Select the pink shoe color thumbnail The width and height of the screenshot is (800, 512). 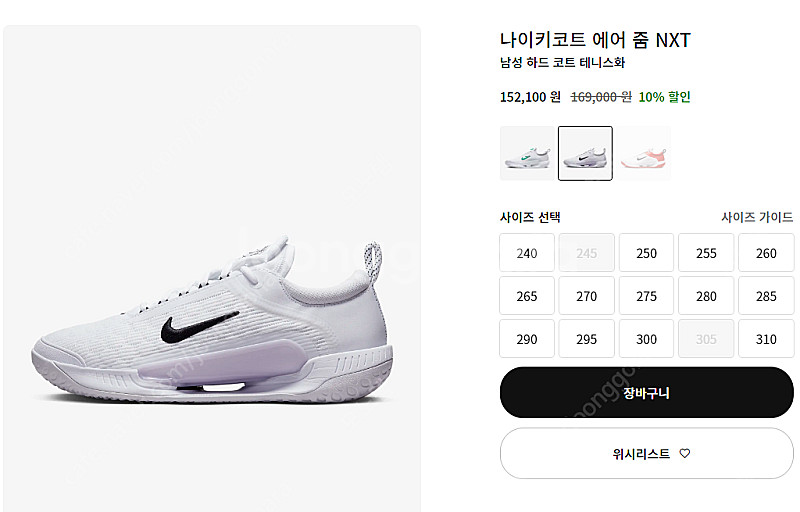[645, 153]
